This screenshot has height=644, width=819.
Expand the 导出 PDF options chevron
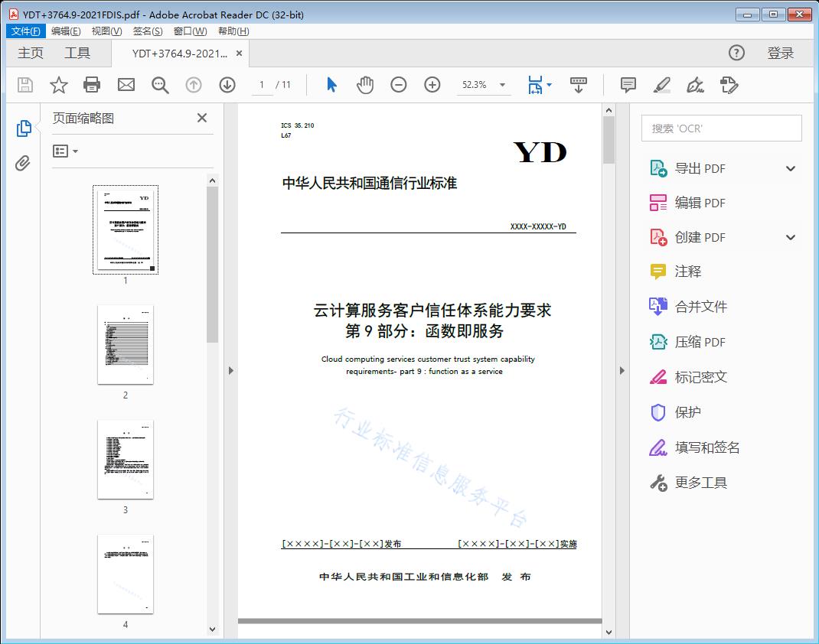[790, 168]
